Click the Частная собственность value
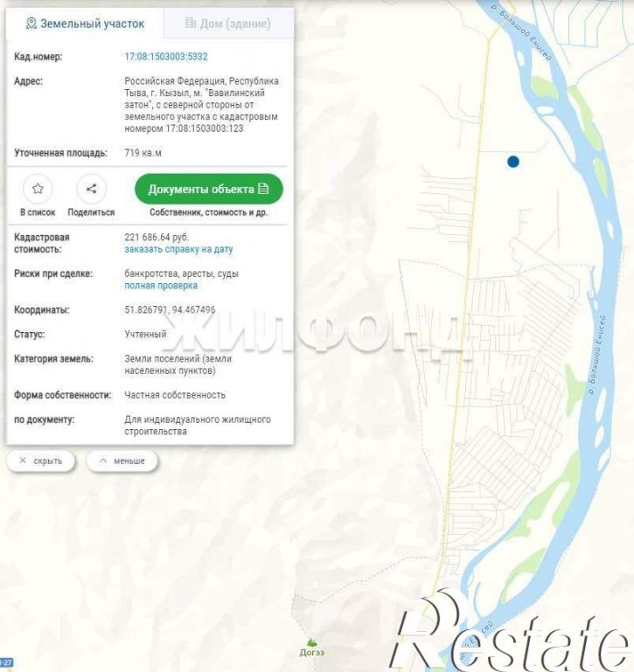 coord(175,395)
